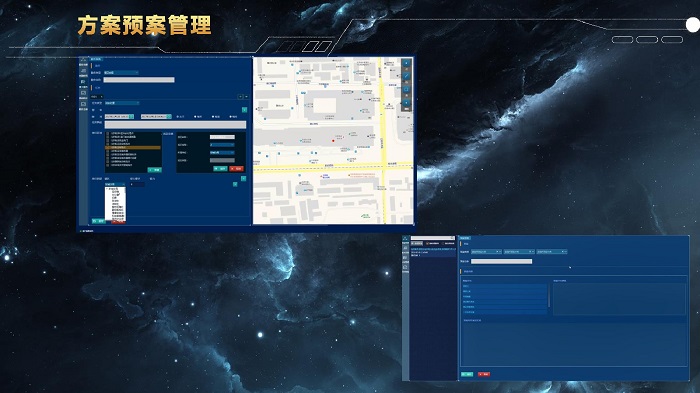Select the first radio button after the date fields
Screen dimensions: 700x393
tap(177, 117)
